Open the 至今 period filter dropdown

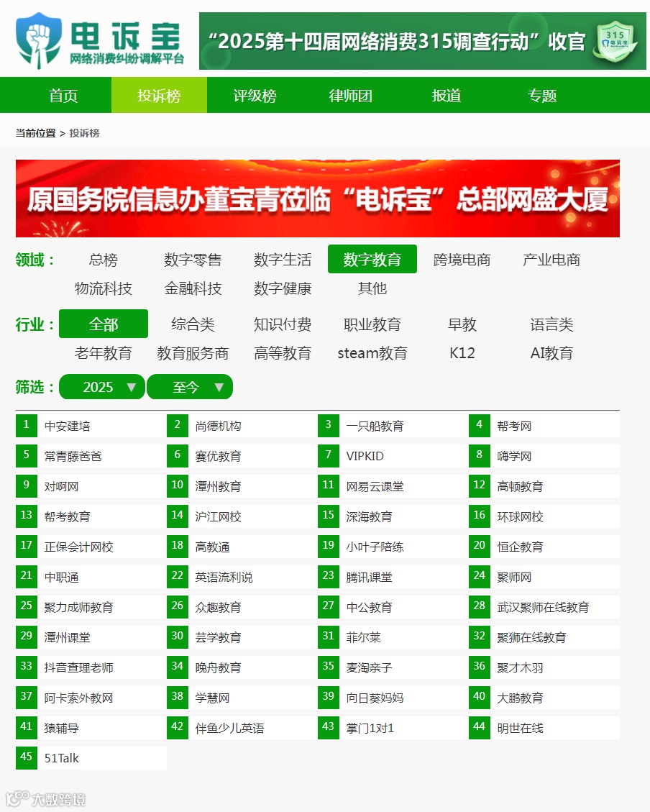pos(190,387)
